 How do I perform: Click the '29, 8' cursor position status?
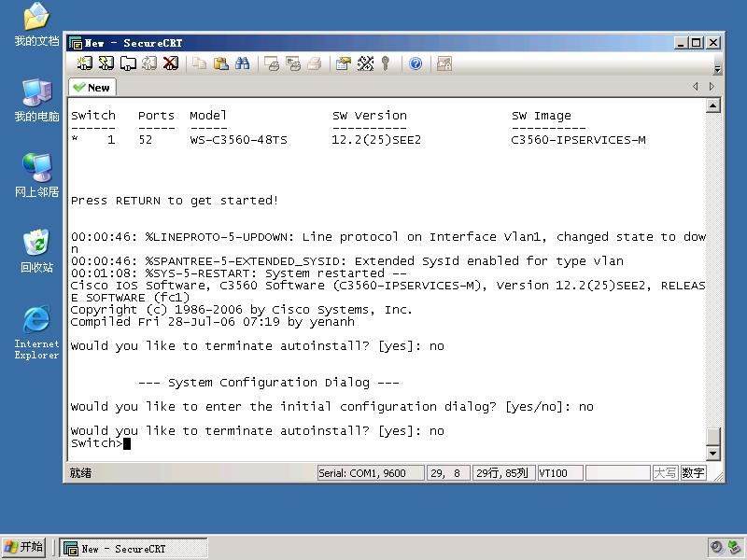(448, 473)
